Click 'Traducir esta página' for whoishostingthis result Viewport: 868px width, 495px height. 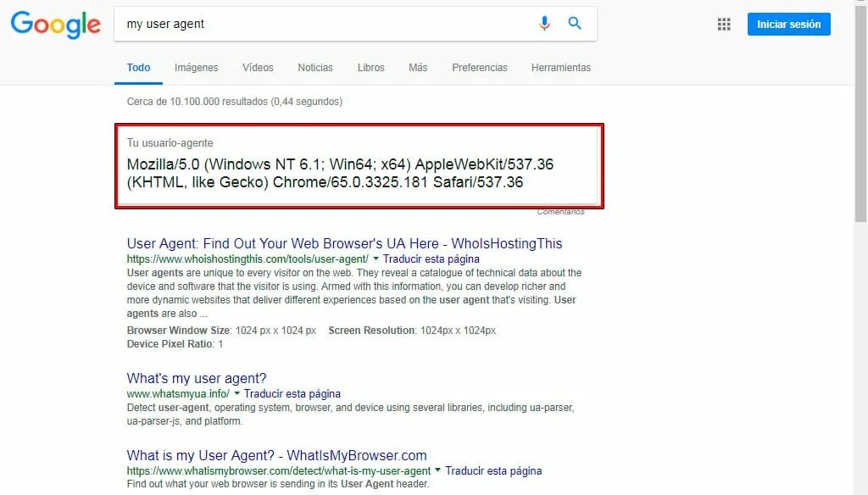(431, 259)
